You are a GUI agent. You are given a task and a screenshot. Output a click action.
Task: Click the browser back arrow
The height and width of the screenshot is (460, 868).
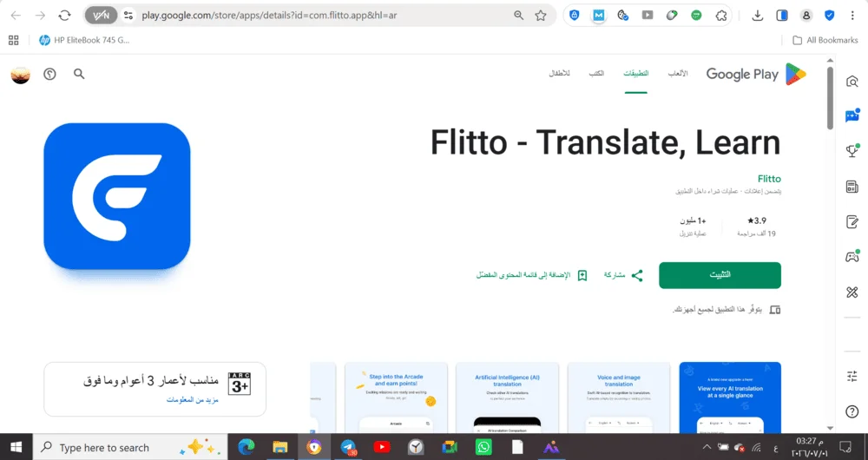pyautogui.click(x=16, y=16)
